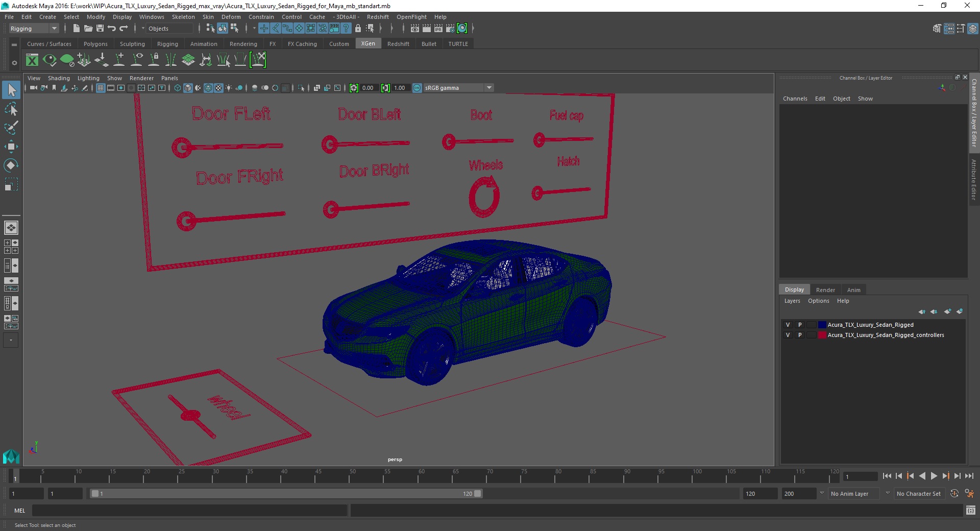
Task: Switch to the Polygons shelf tab
Action: pos(95,44)
